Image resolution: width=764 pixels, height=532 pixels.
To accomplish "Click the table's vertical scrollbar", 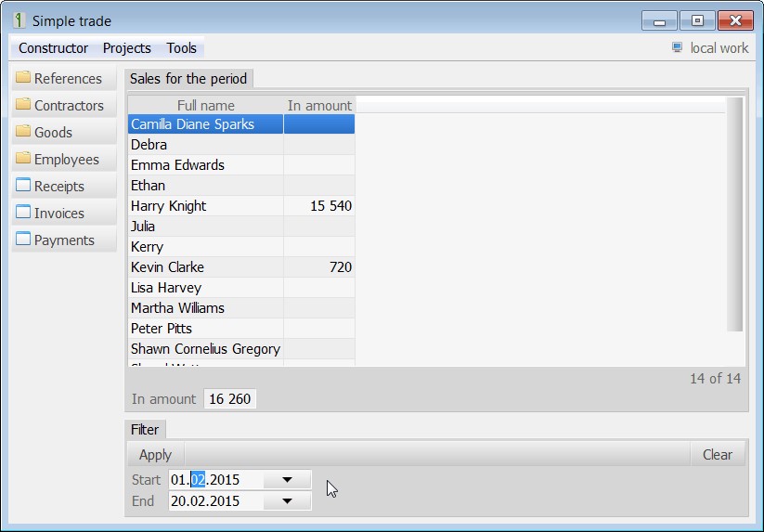I will coord(734,214).
